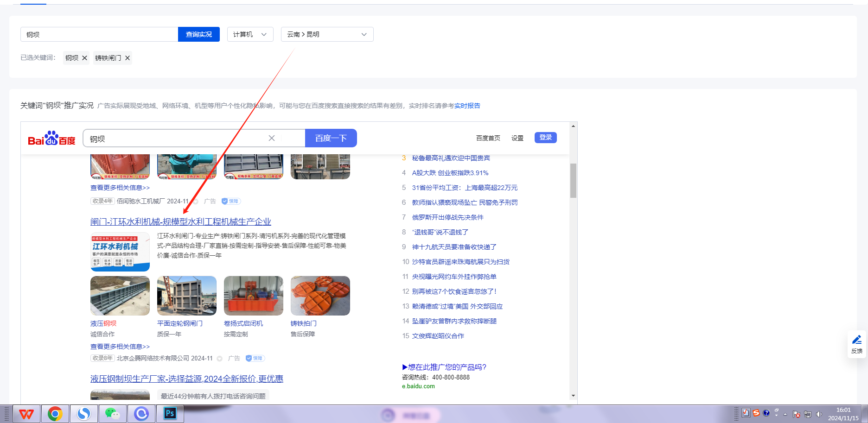Click the 查询实况 button

(198, 34)
